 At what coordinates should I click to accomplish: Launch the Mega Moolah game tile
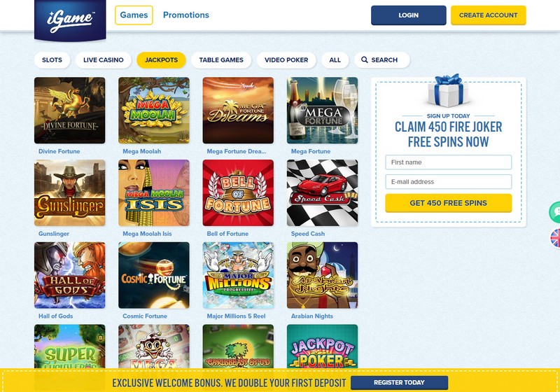coord(154,111)
